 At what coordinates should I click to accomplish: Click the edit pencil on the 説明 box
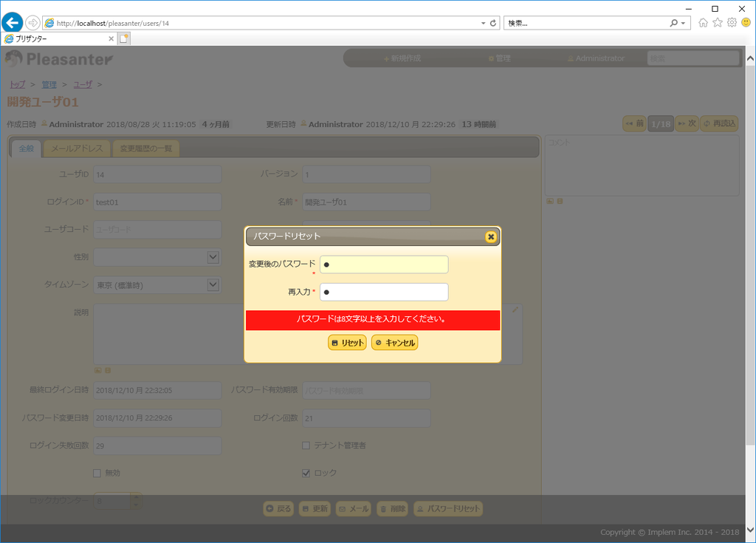(x=515, y=310)
